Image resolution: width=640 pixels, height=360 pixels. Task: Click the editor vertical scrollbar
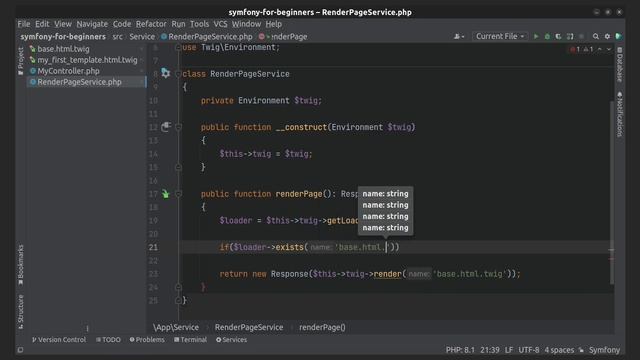coord(611,192)
